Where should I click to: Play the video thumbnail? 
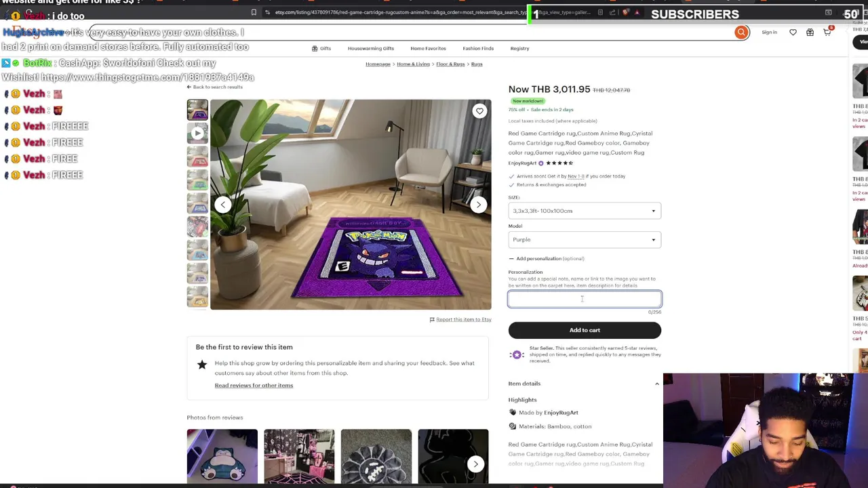[x=197, y=134]
